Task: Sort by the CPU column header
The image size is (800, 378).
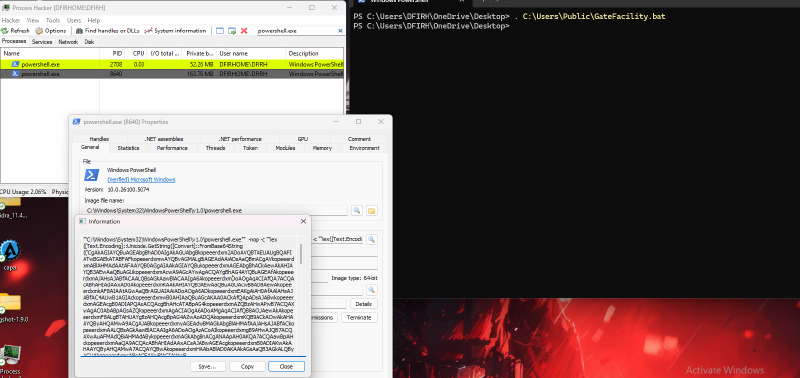Action: click(136, 53)
